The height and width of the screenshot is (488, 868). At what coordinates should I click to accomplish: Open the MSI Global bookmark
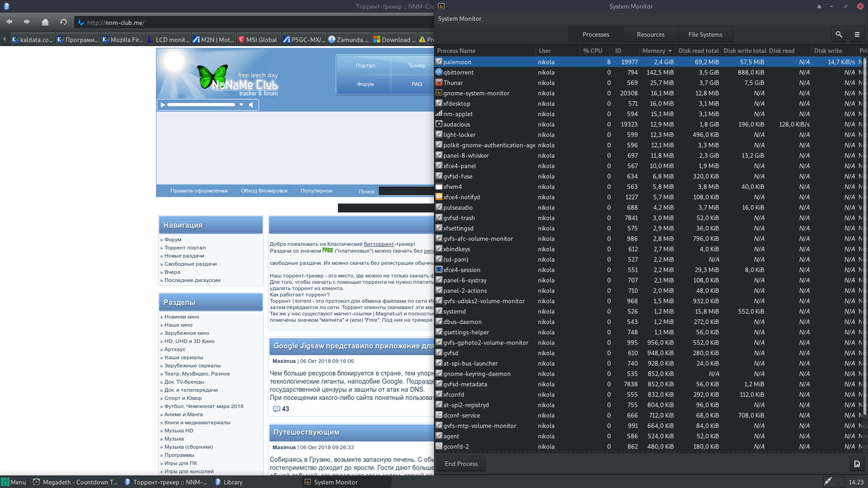point(258,40)
